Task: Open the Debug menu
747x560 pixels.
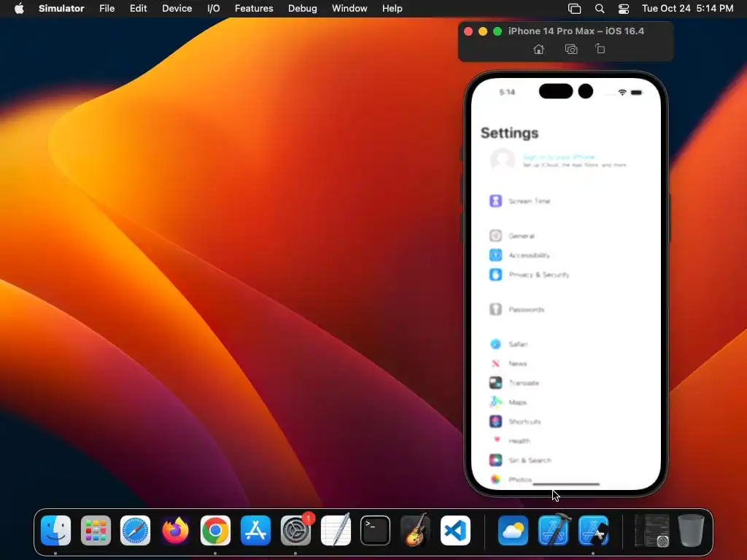Action: 303,8
